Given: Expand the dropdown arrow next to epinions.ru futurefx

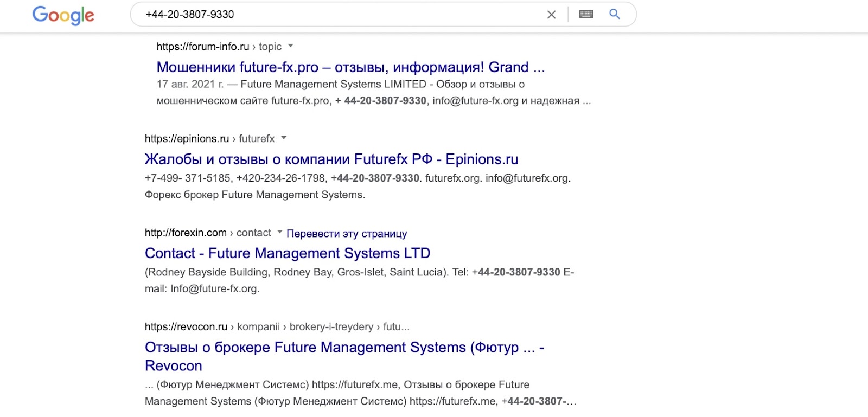Looking at the screenshot, I should (x=283, y=138).
